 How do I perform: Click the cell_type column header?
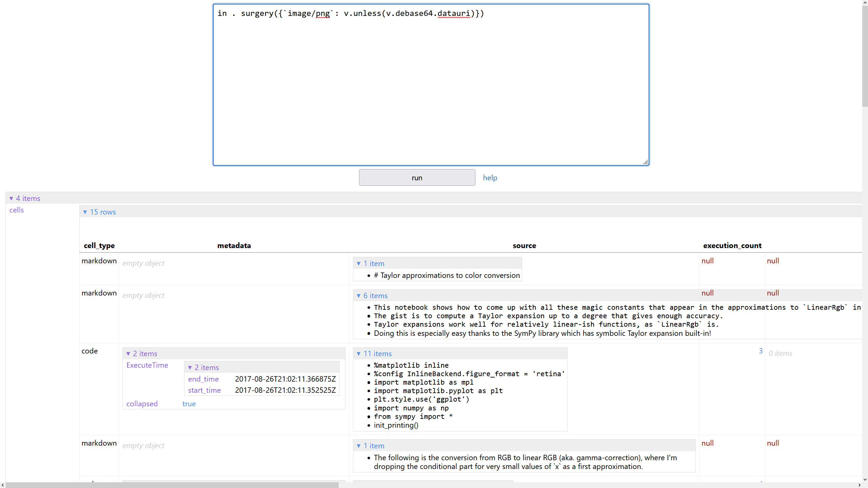[x=99, y=246]
